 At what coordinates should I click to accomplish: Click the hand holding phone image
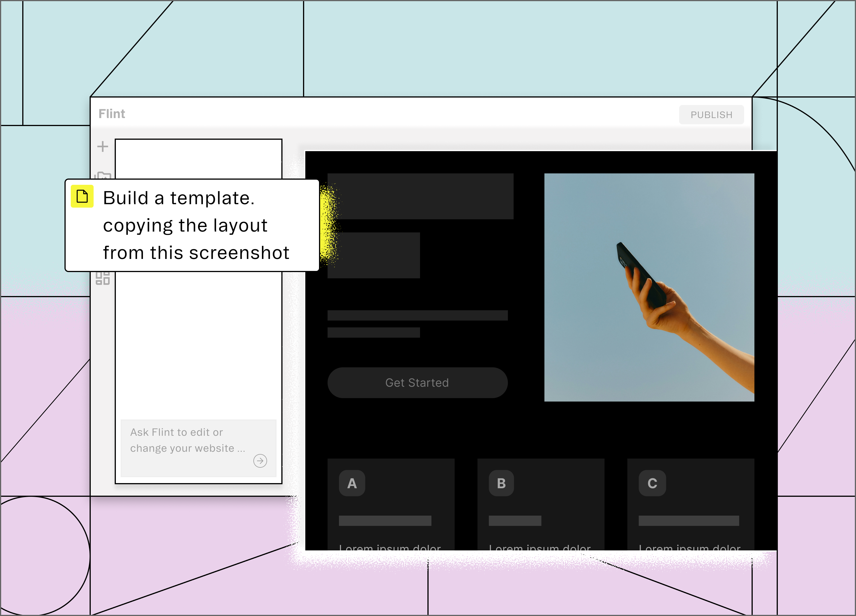(649, 287)
